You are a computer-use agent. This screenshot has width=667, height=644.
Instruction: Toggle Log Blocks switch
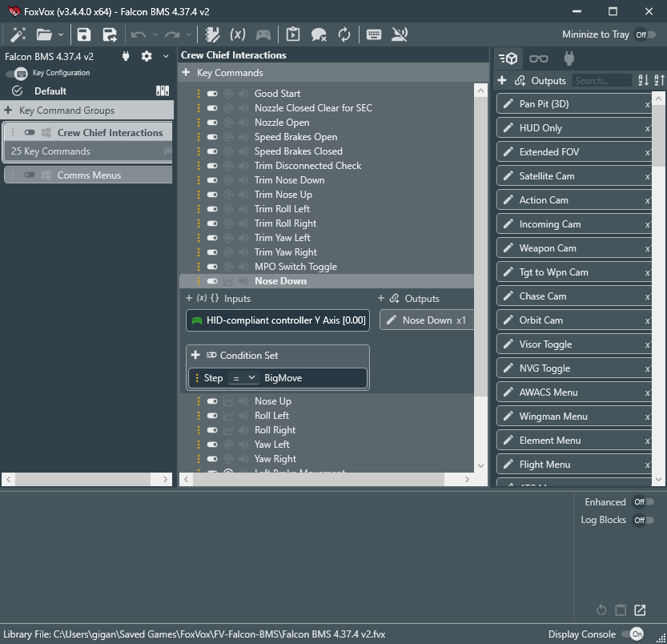click(x=643, y=520)
